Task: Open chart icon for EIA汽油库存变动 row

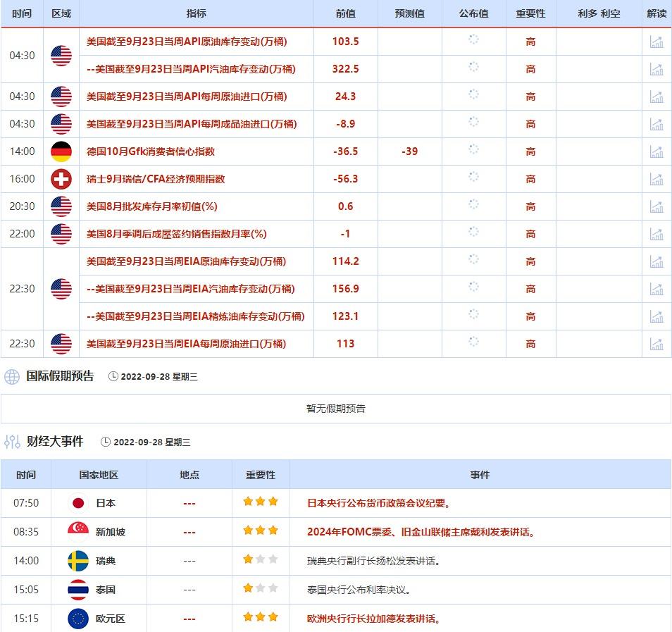Action: click(x=656, y=289)
